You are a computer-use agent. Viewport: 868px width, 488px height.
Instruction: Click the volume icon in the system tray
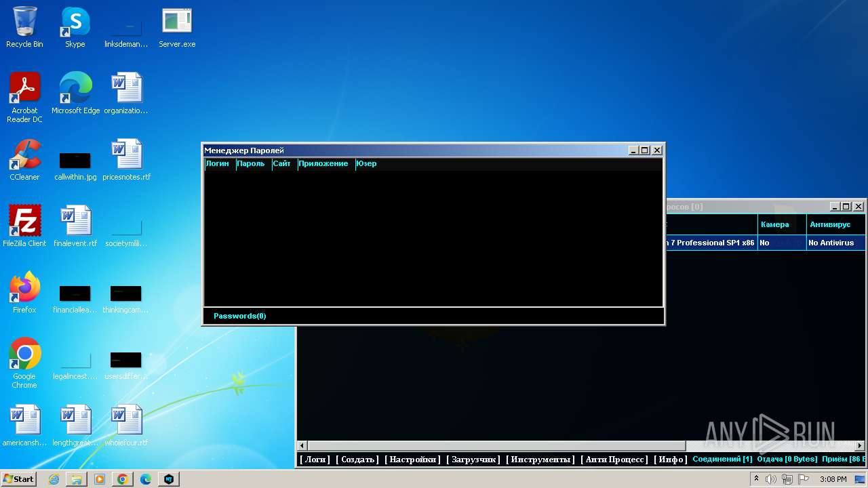771,479
